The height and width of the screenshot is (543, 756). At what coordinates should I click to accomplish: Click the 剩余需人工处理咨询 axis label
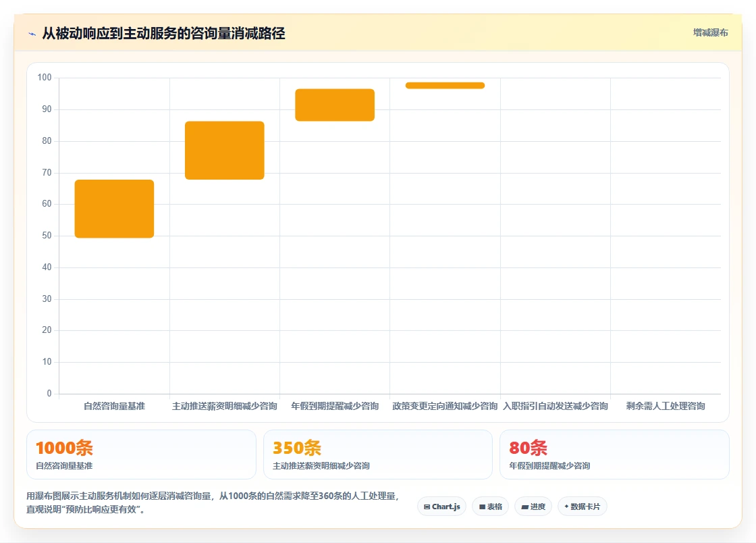point(666,406)
